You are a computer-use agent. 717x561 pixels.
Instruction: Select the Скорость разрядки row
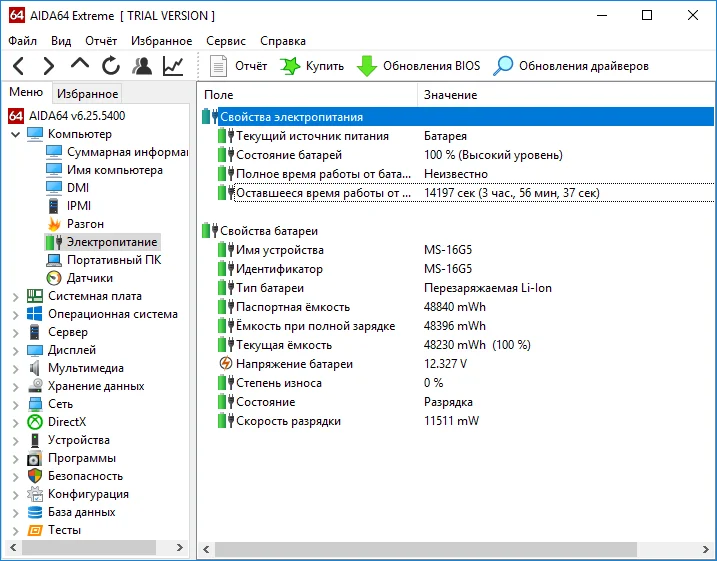(x=457, y=421)
